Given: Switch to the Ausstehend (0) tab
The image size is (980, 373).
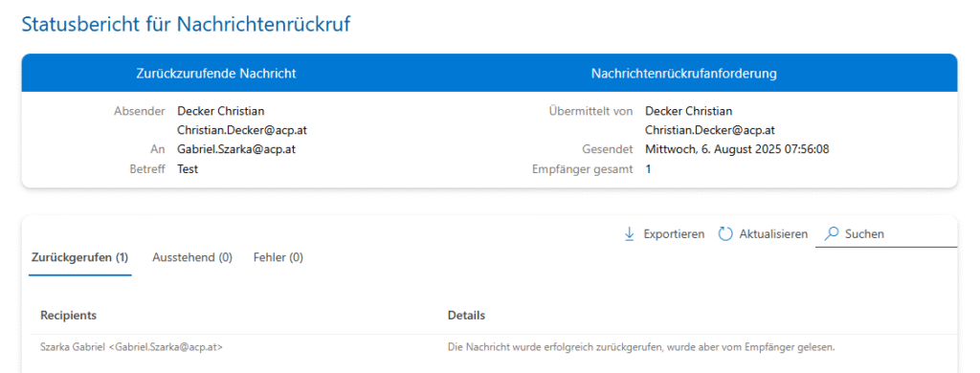Looking at the screenshot, I should (x=192, y=257).
